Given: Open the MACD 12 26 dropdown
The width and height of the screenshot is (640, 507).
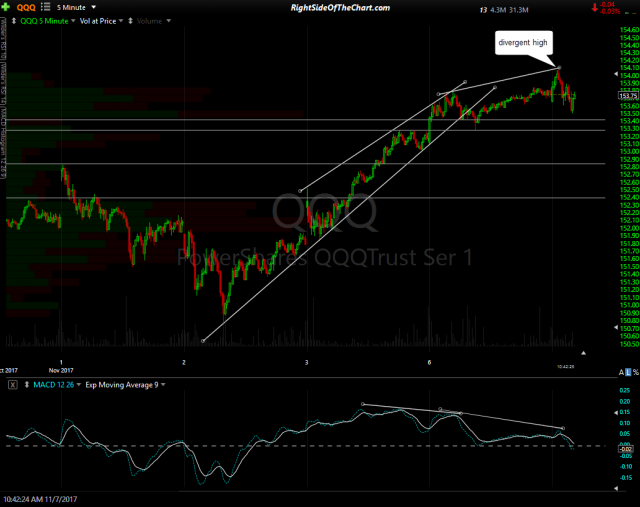Looking at the screenshot, I should click(x=57, y=385).
